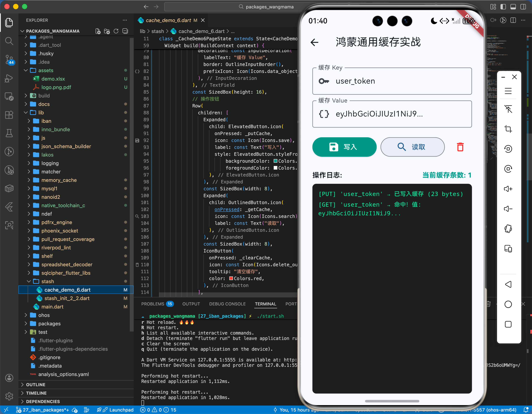Switch to the DEBUG CONSOLE tab

[x=227, y=304]
